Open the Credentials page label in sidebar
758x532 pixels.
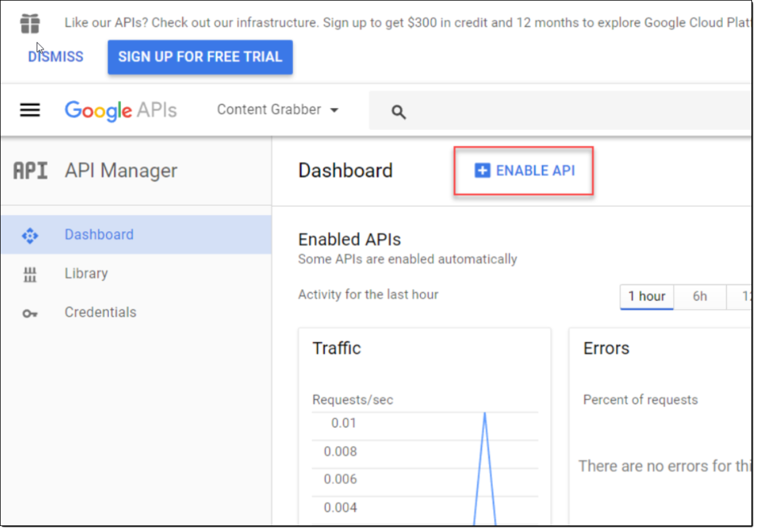(x=101, y=312)
